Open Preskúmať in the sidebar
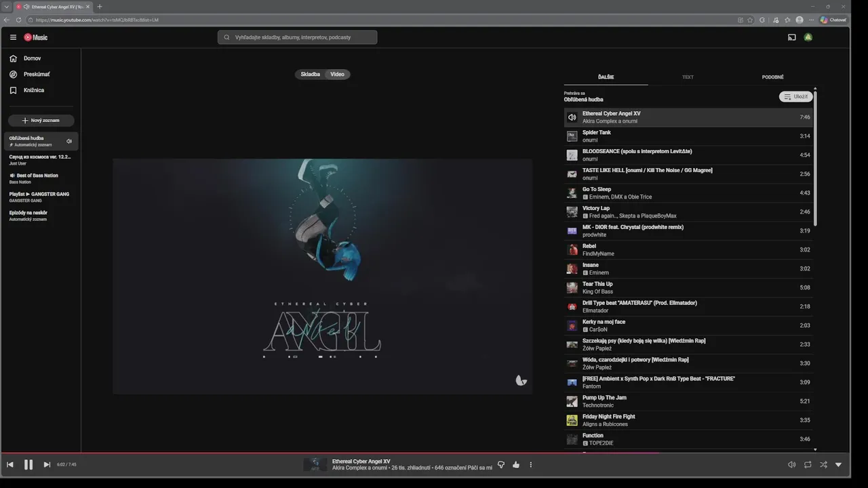This screenshot has width=868, height=488. coord(41,74)
